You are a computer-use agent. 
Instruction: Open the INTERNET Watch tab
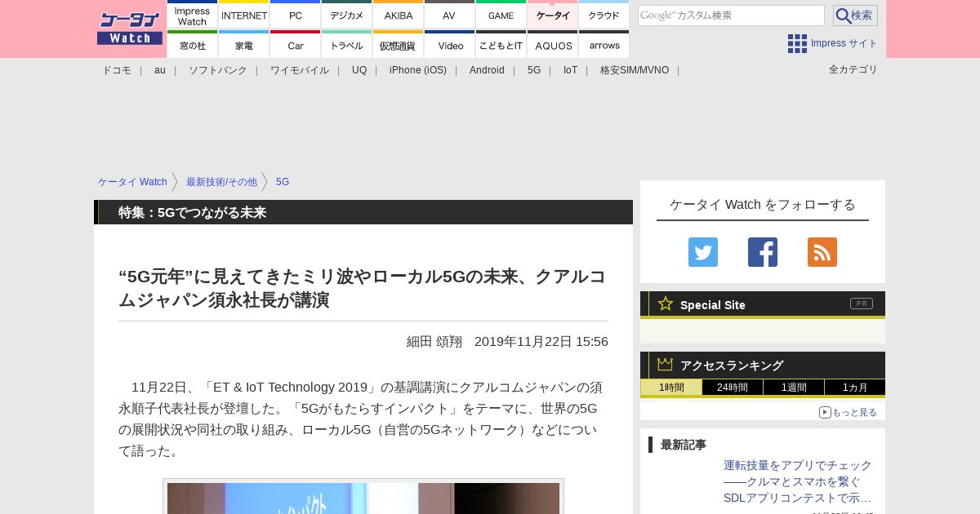(244, 15)
